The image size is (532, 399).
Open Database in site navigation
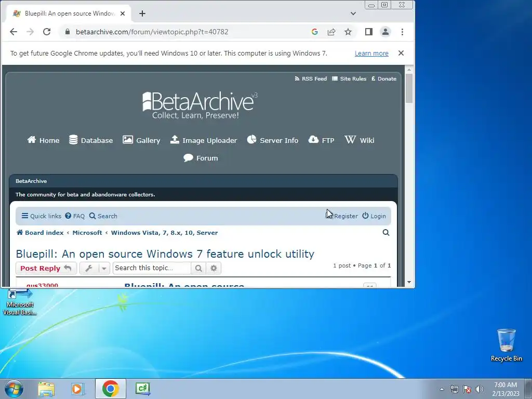click(90, 140)
